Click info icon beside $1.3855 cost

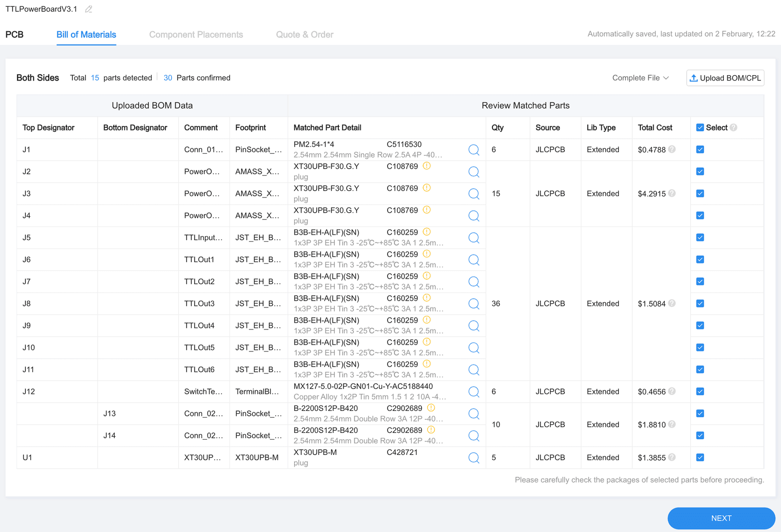click(672, 457)
